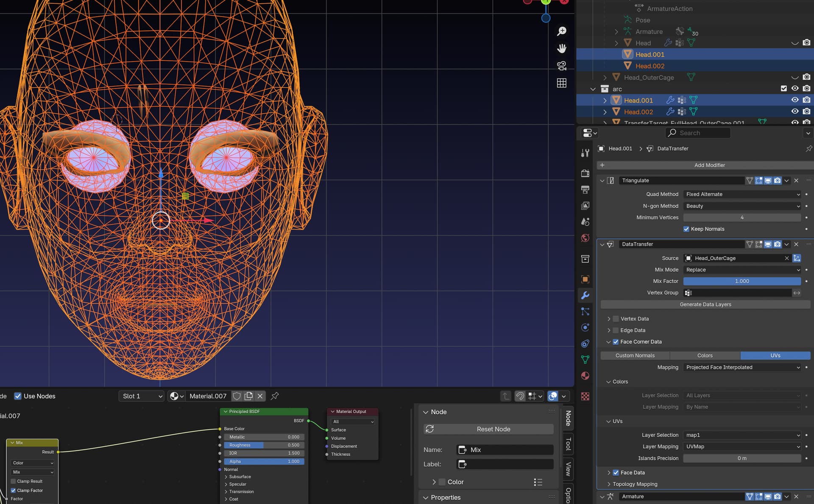
Task: Hide Head.002 in the arc collection
Action: (x=795, y=111)
